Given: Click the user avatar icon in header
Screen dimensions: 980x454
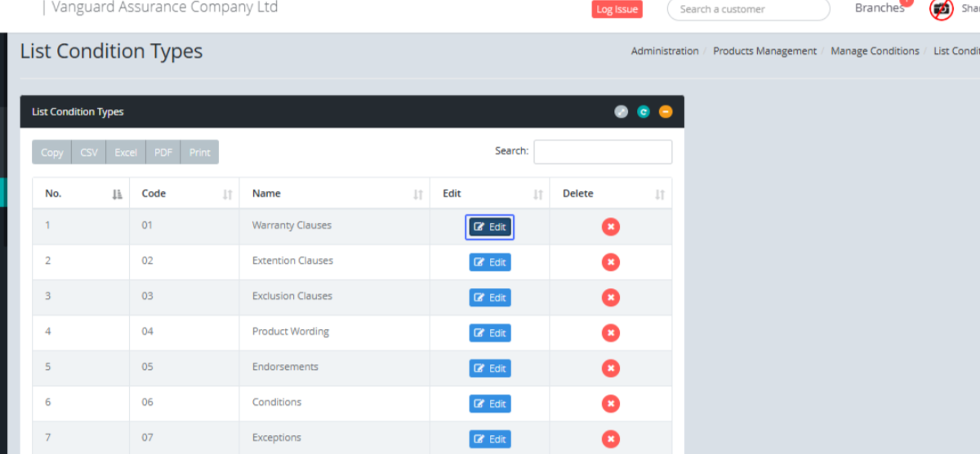Looking at the screenshot, I should pos(942,9).
